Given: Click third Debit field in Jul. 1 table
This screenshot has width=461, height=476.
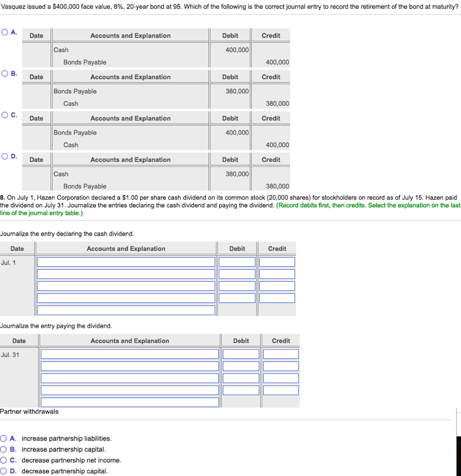Looking at the screenshot, I should (237, 286).
